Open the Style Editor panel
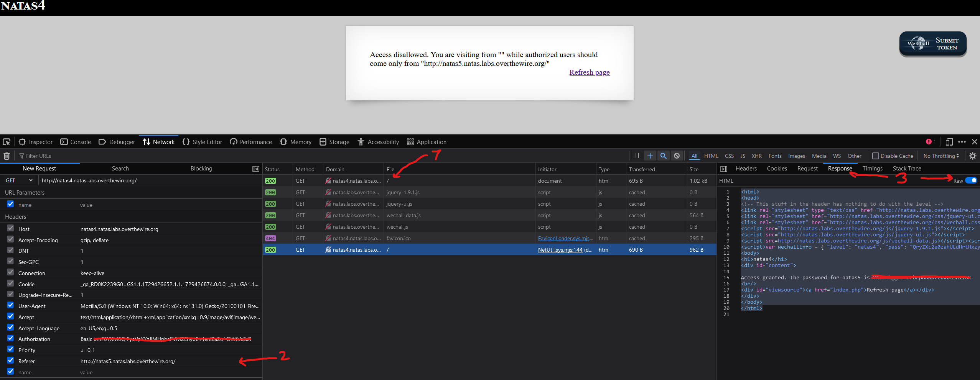This screenshot has height=380, width=980. pos(202,142)
